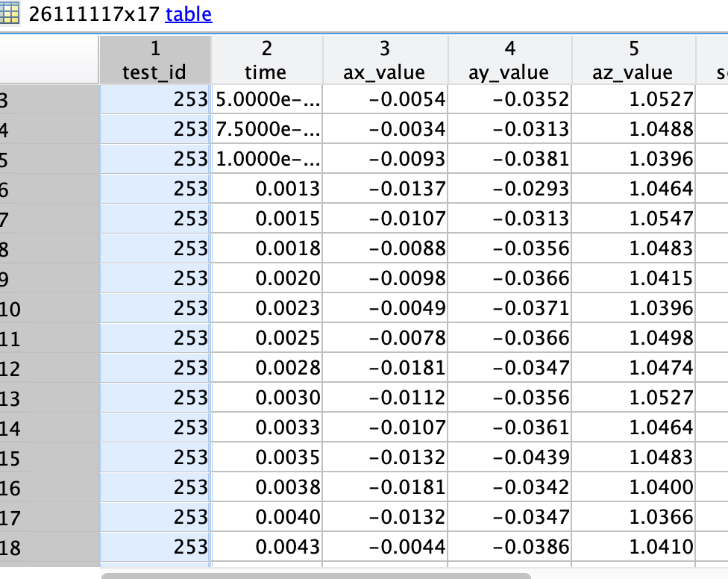Click az_value cell 1.0547
The height and width of the screenshot is (579, 728).
click(634, 219)
